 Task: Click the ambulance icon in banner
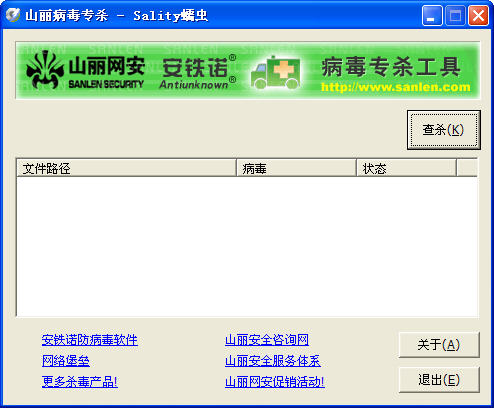275,72
